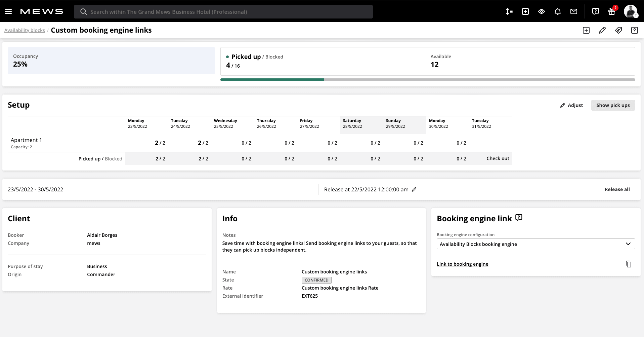Open your profile avatar menu
Screen dimensions: 644x337
(x=631, y=11)
